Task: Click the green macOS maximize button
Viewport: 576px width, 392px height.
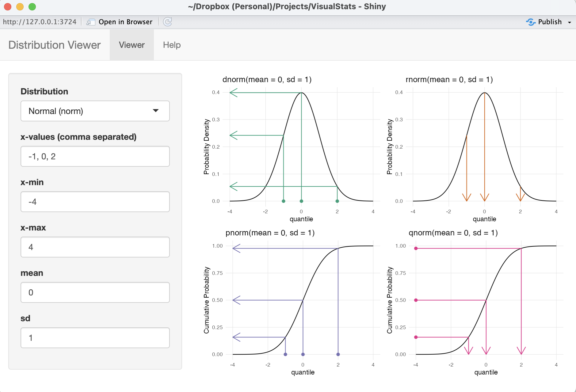Action: [x=32, y=7]
